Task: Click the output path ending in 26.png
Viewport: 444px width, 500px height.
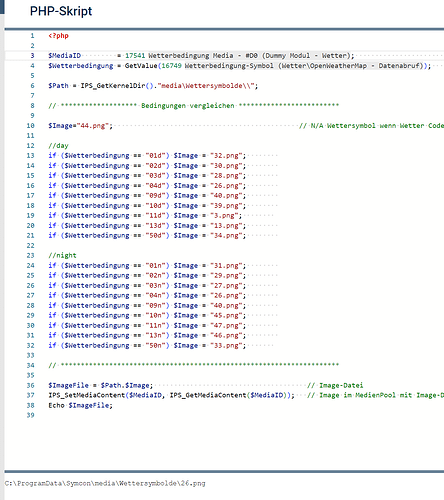Action: (x=105, y=483)
